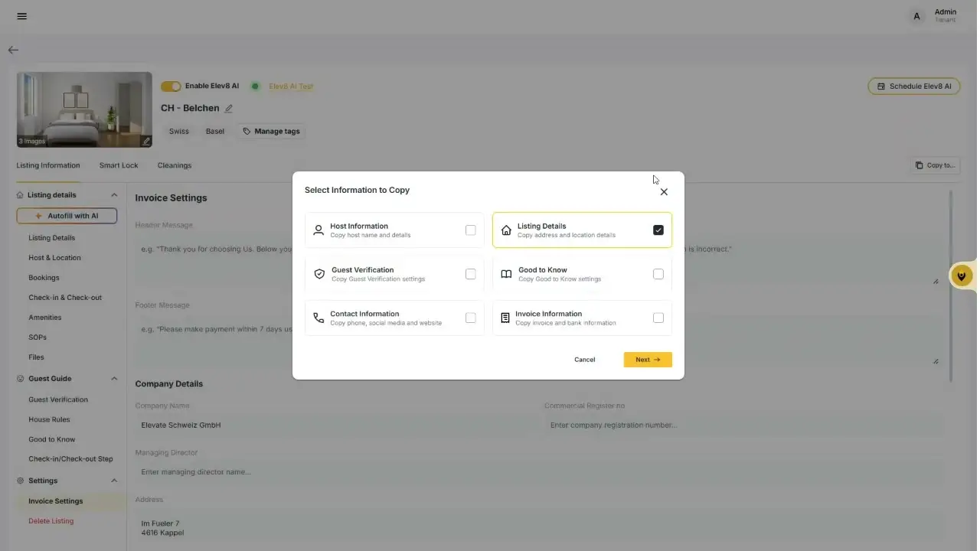The height and width of the screenshot is (551, 980).
Task: Click the Schedule Elev8 AI button
Action: [x=914, y=86]
